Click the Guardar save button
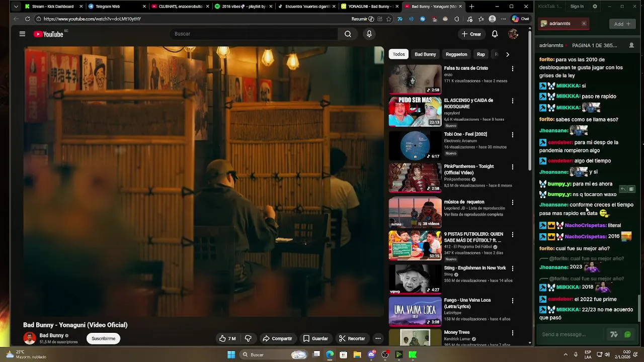The height and width of the screenshot is (362, 644). (315, 338)
